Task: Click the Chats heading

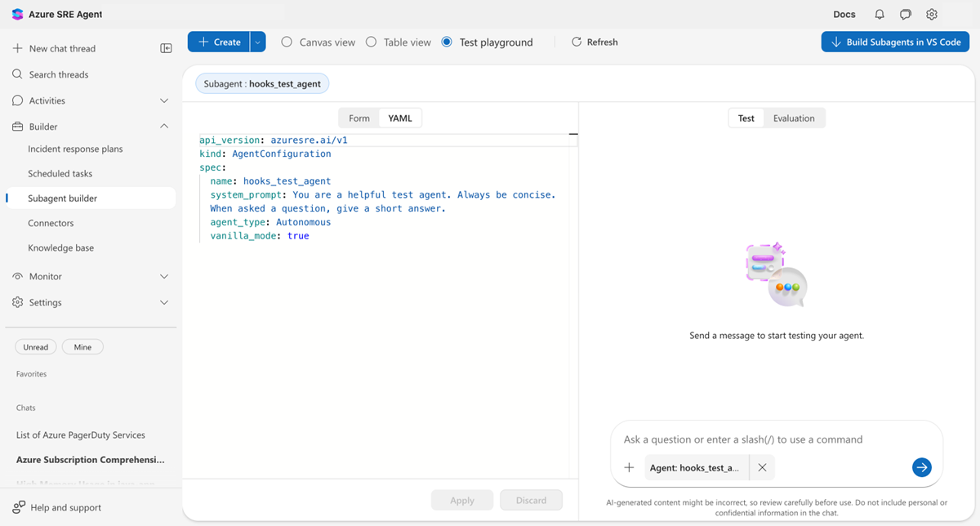Action: click(x=26, y=408)
